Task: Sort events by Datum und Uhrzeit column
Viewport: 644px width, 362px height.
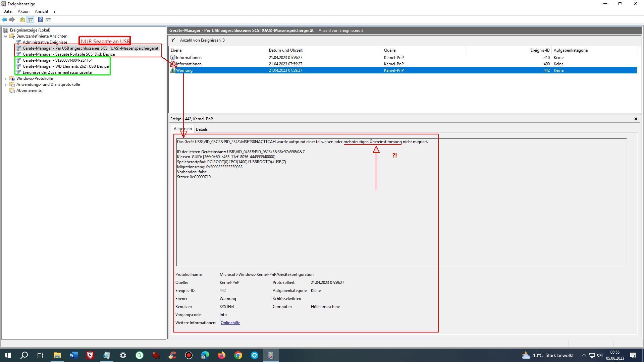Action: 285,50
